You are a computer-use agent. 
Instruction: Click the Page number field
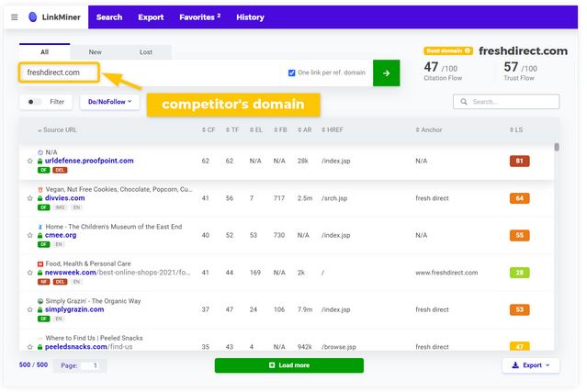coord(91,365)
